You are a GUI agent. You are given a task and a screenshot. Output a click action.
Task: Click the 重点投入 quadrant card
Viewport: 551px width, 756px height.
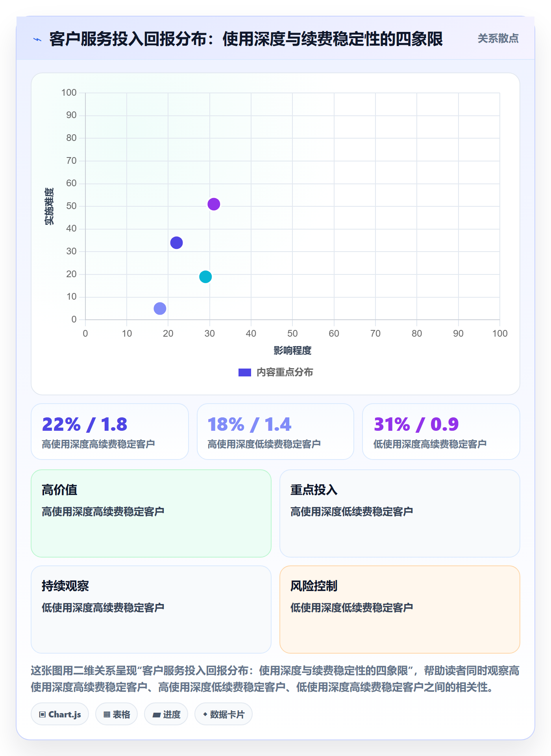click(x=400, y=513)
